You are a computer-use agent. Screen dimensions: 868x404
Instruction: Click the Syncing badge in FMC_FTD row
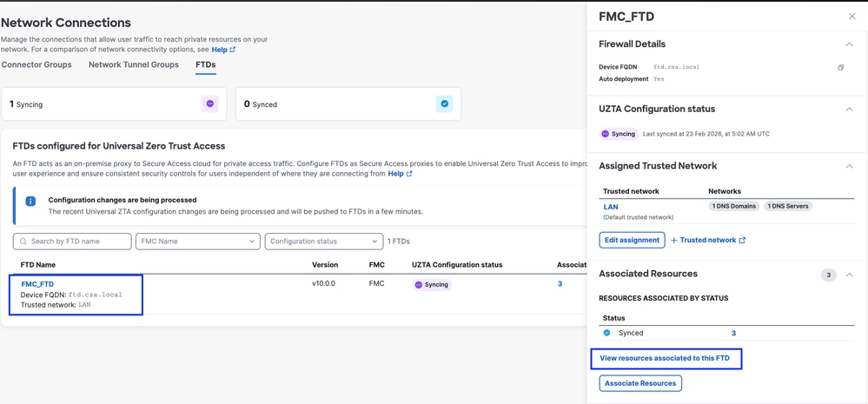432,284
